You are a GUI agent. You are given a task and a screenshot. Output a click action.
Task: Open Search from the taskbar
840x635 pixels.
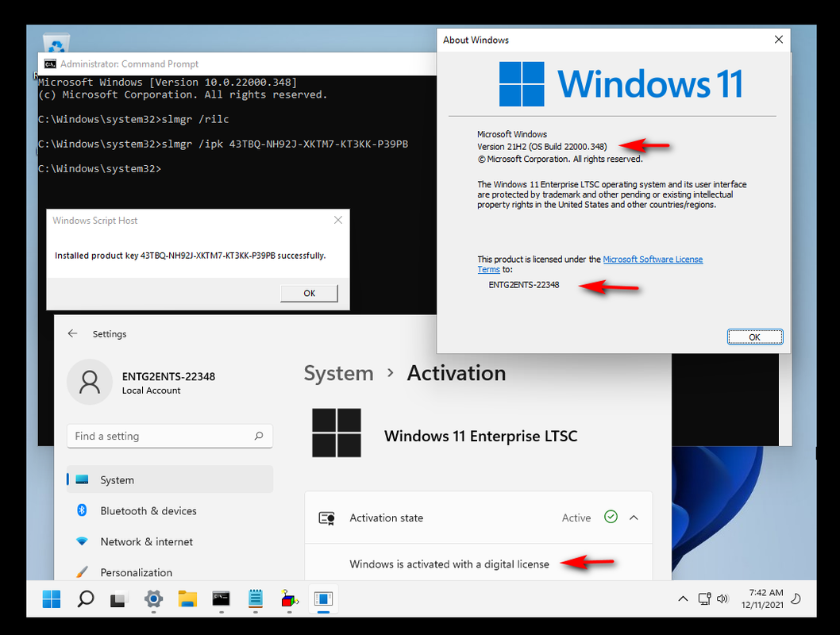86,598
